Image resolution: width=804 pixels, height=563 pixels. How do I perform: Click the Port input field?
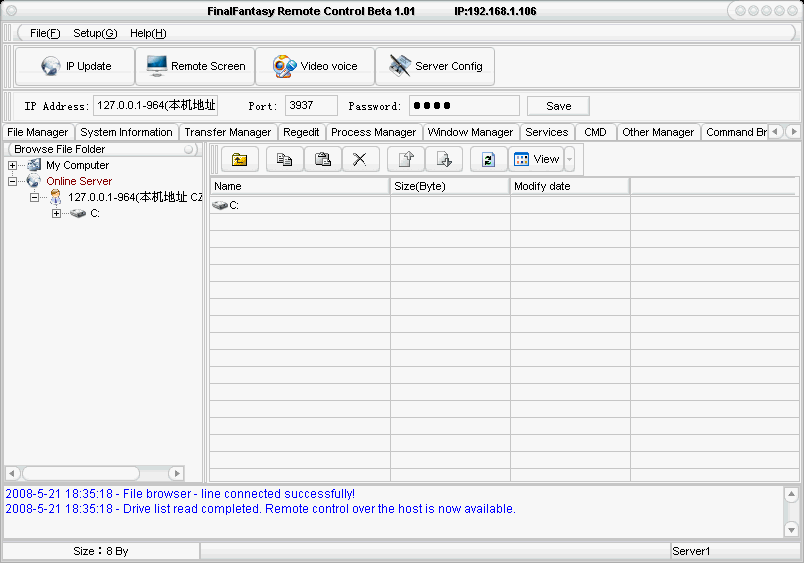click(x=311, y=106)
